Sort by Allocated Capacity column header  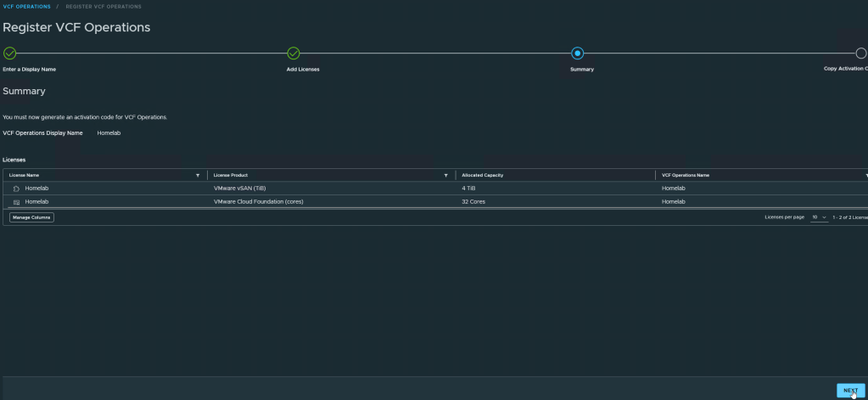click(482, 175)
